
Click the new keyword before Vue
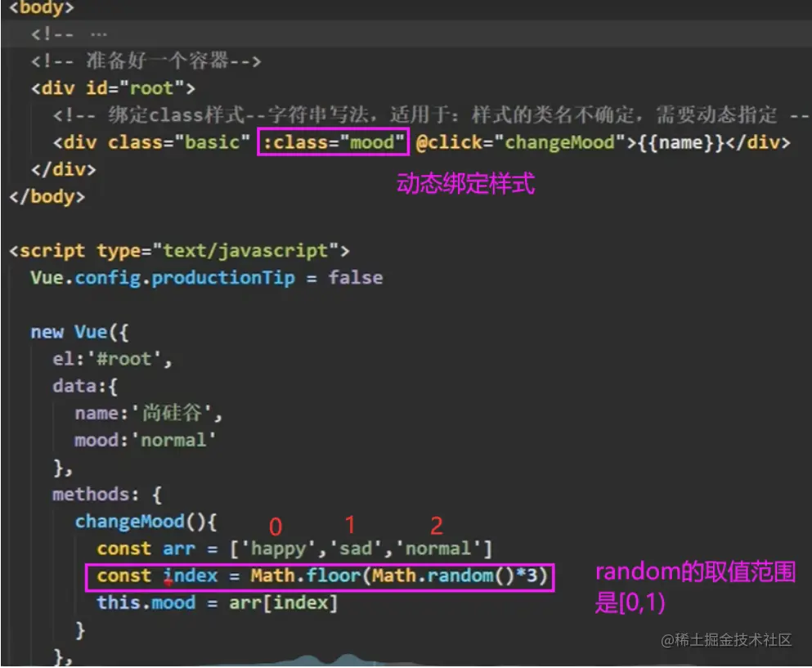(47, 332)
